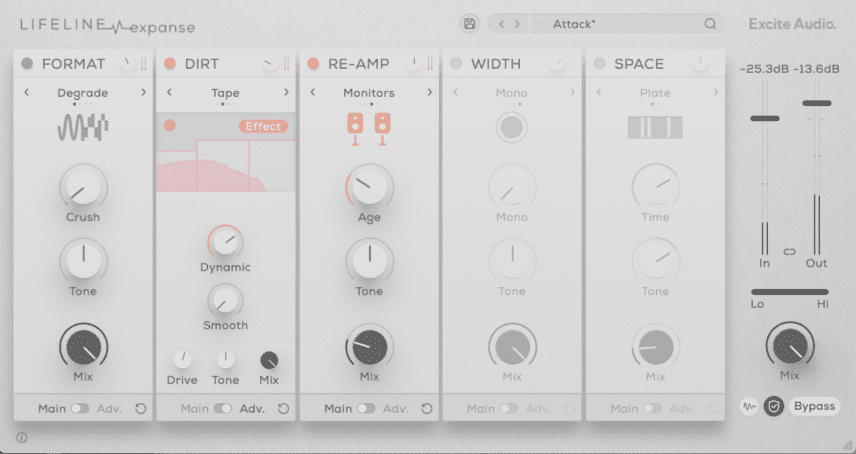This screenshot has width=856, height=454.
Task: Click the waveform icon beside Bypass
Action: coord(750,407)
